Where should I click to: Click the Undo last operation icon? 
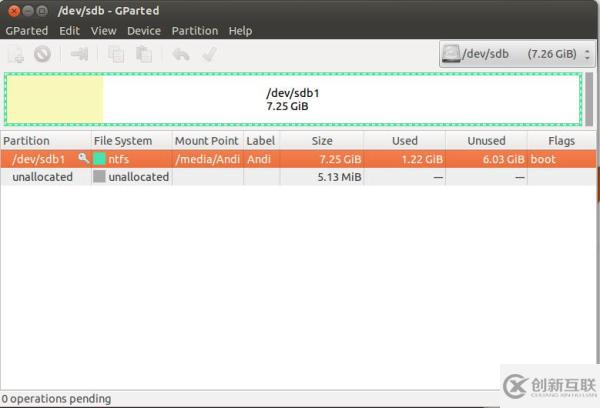tap(181, 54)
